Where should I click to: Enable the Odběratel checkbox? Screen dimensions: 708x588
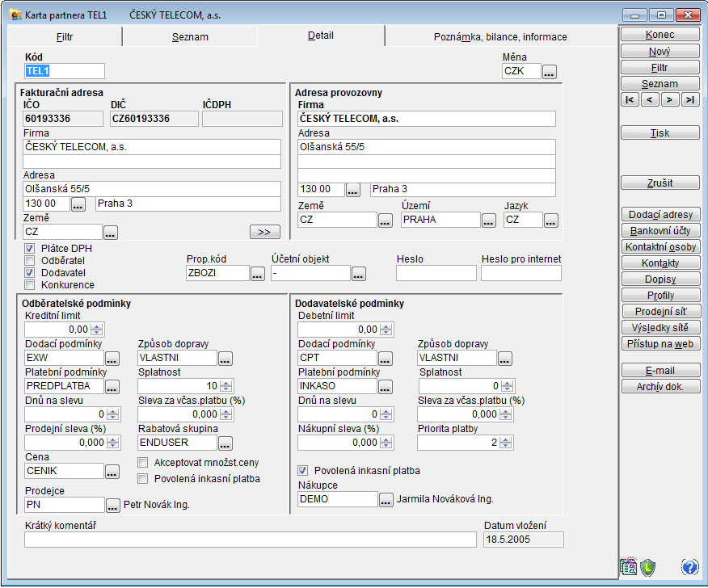[30, 261]
